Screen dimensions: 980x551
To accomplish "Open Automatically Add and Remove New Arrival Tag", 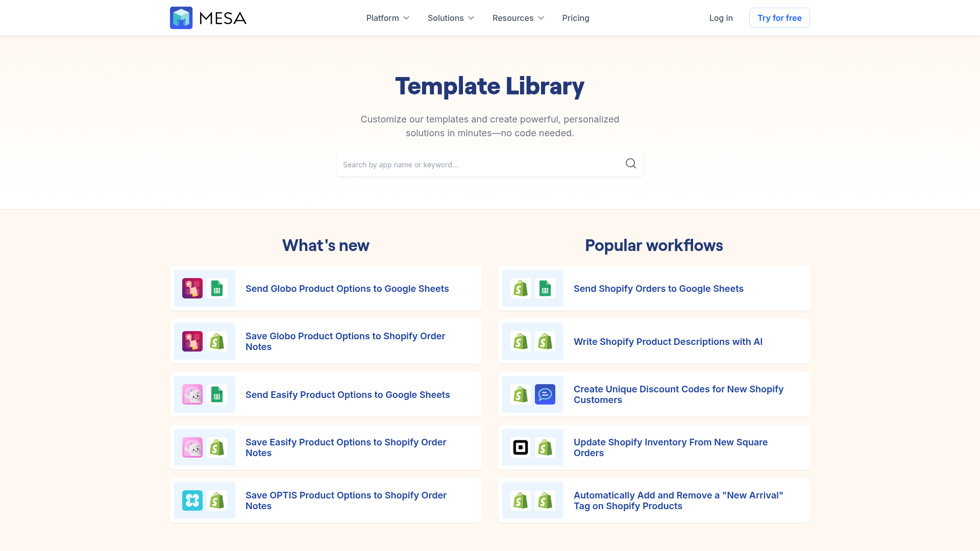I will tap(654, 500).
